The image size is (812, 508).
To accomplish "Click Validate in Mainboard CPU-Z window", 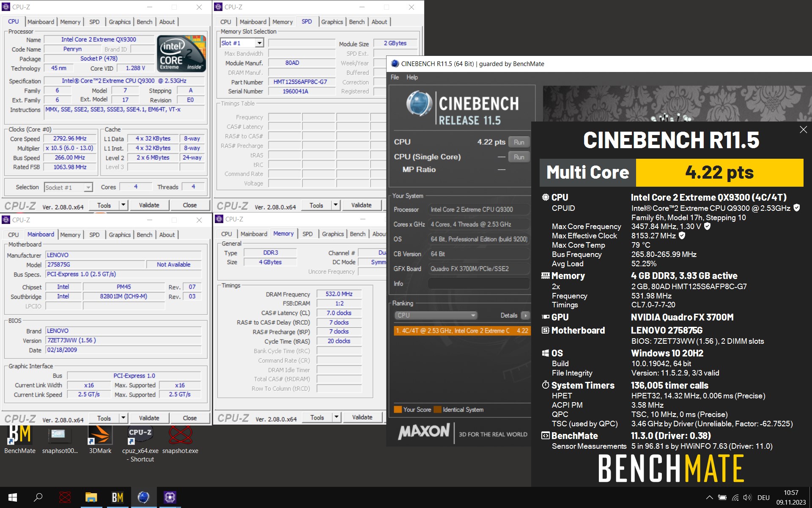I will pos(149,418).
